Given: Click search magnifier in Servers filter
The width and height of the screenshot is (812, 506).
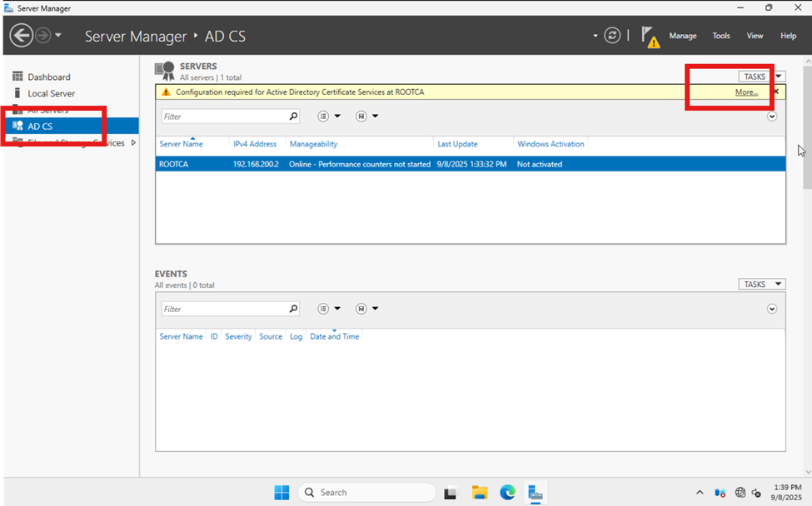Looking at the screenshot, I should click(x=293, y=117).
